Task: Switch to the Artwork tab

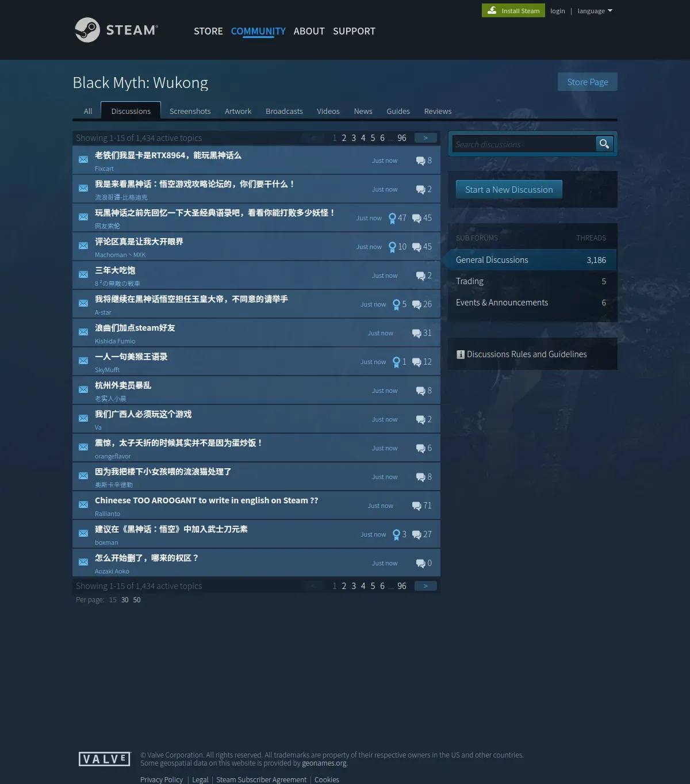Action: (238, 111)
